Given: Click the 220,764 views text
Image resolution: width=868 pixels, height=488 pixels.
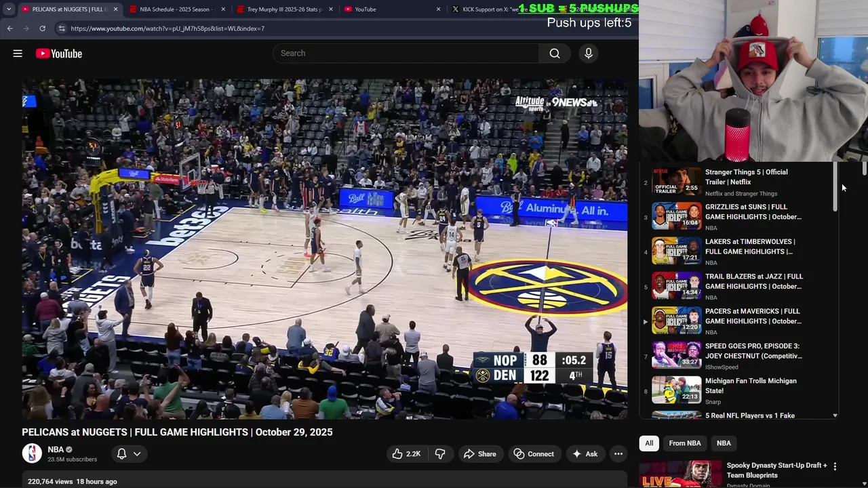Looking at the screenshot, I should [50, 482].
